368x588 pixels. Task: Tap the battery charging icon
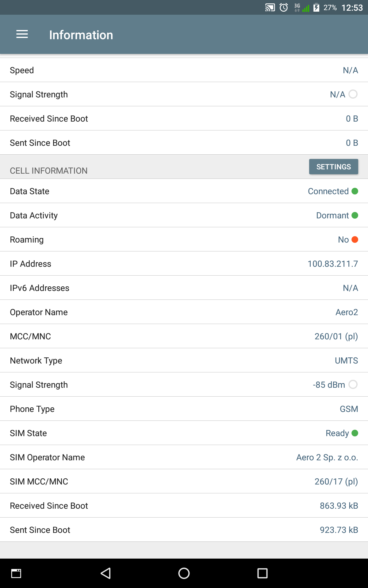316,7
